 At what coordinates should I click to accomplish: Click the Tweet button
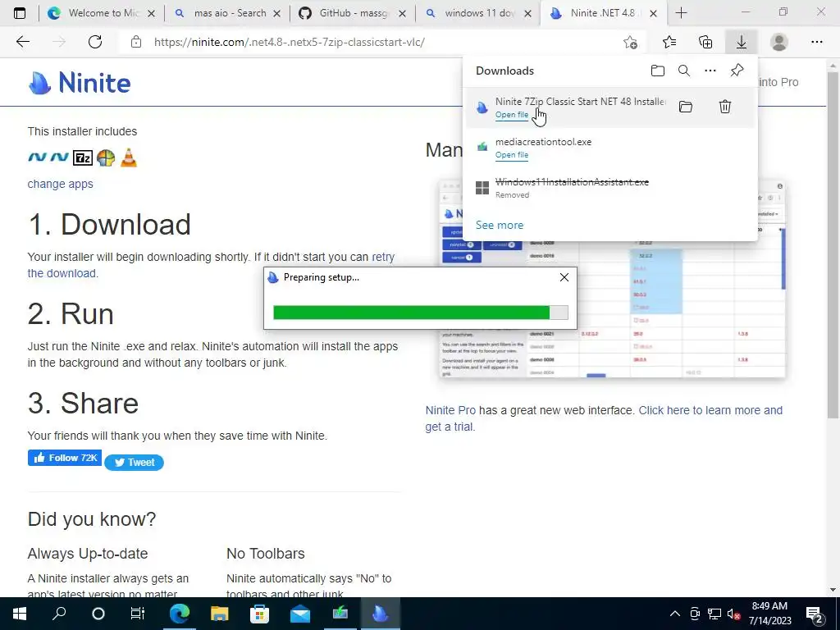click(134, 463)
